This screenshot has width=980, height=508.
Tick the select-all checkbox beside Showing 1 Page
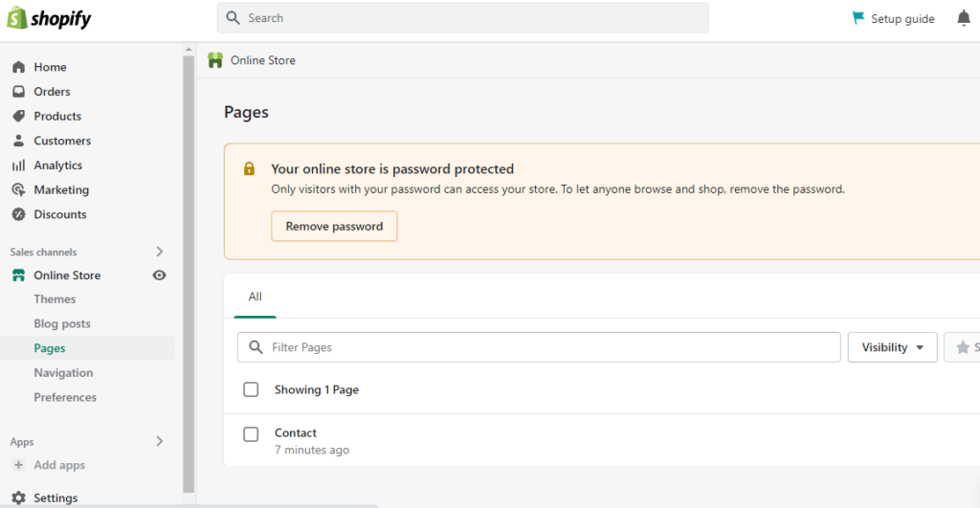[x=251, y=389]
